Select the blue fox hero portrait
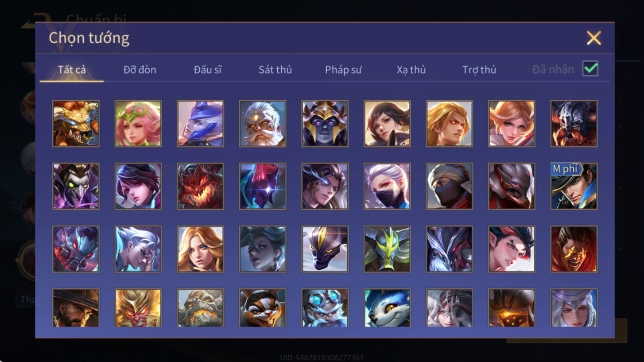 coord(387,308)
